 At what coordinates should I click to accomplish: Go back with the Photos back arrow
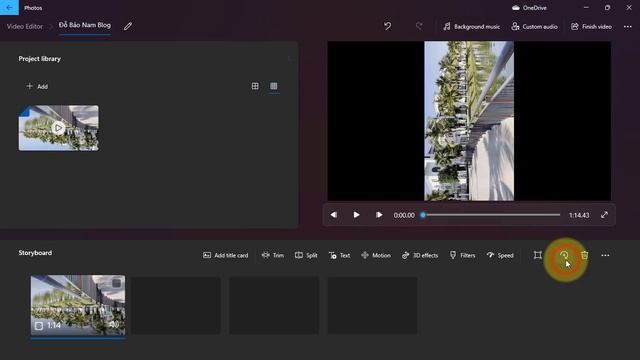coord(9,7)
